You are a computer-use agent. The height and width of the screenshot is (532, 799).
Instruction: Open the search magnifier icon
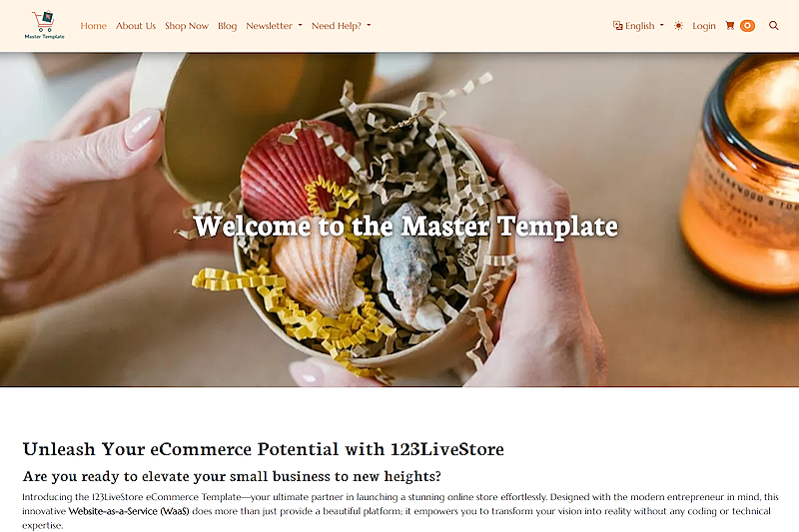click(x=773, y=26)
